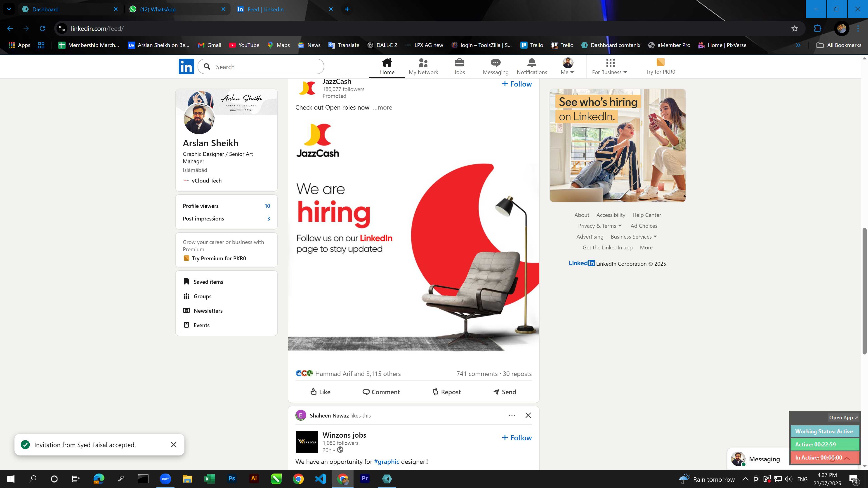Send the JazzCash post

coord(505,392)
